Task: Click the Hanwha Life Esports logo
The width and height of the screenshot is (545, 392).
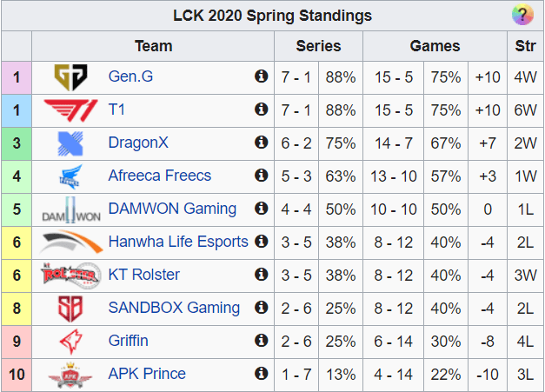Action: tap(70, 242)
